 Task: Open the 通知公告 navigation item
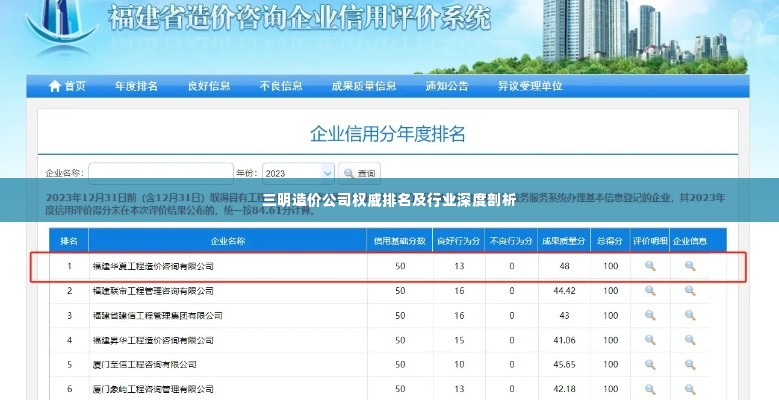pos(447,86)
